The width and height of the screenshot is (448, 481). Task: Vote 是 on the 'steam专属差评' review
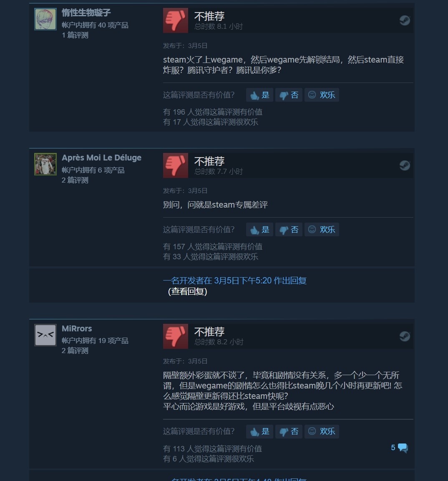(x=259, y=230)
